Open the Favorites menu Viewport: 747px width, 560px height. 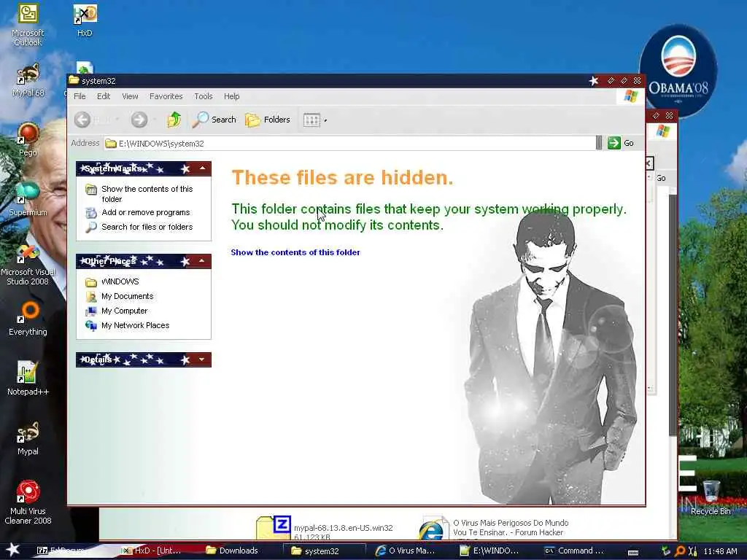166,96
